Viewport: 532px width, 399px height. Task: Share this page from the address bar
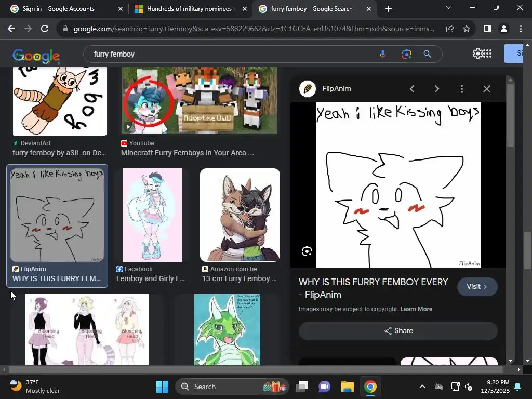tap(450, 29)
